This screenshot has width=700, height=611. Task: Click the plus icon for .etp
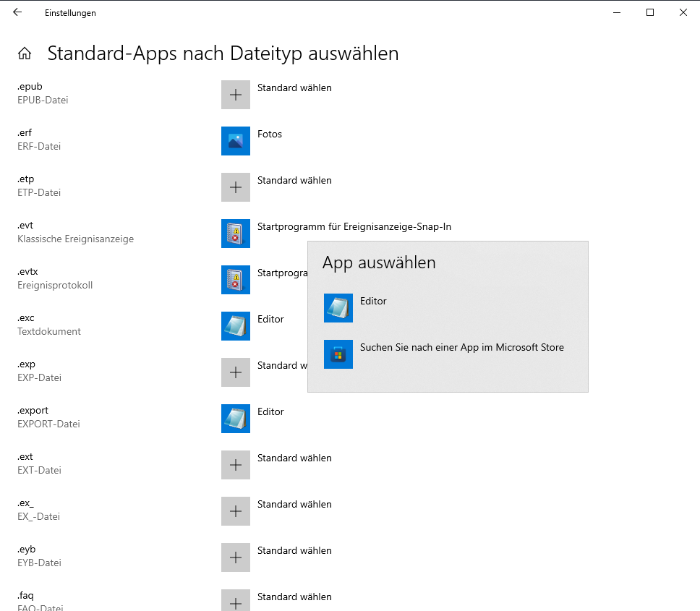click(x=236, y=187)
